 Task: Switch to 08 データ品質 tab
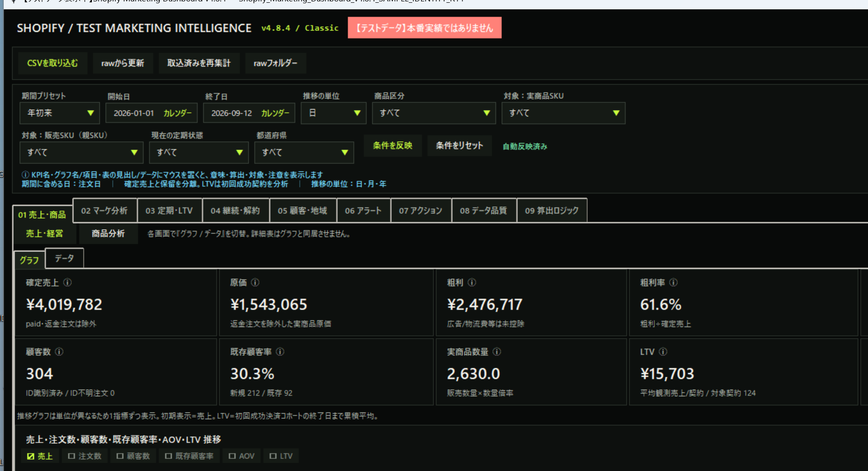pyautogui.click(x=483, y=211)
